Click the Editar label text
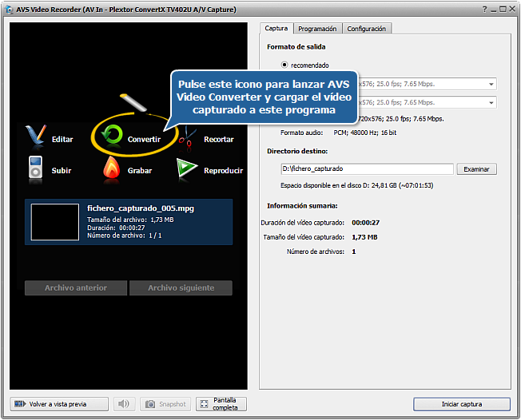 [x=62, y=139]
